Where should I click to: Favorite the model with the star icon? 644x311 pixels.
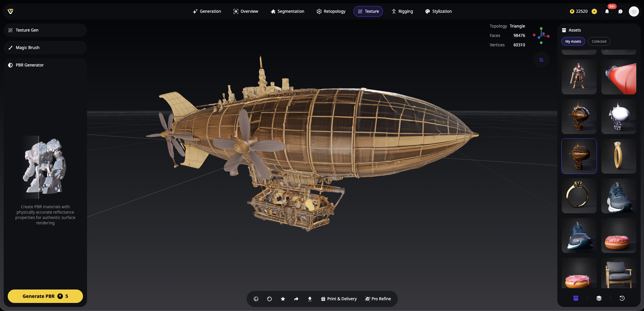[283, 299]
